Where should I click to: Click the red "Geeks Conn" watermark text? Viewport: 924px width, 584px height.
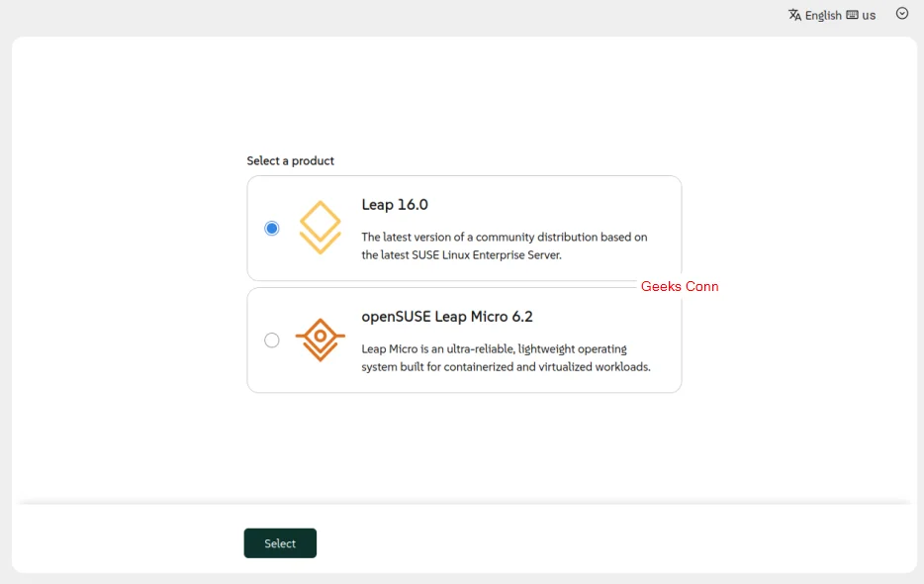[x=680, y=286]
